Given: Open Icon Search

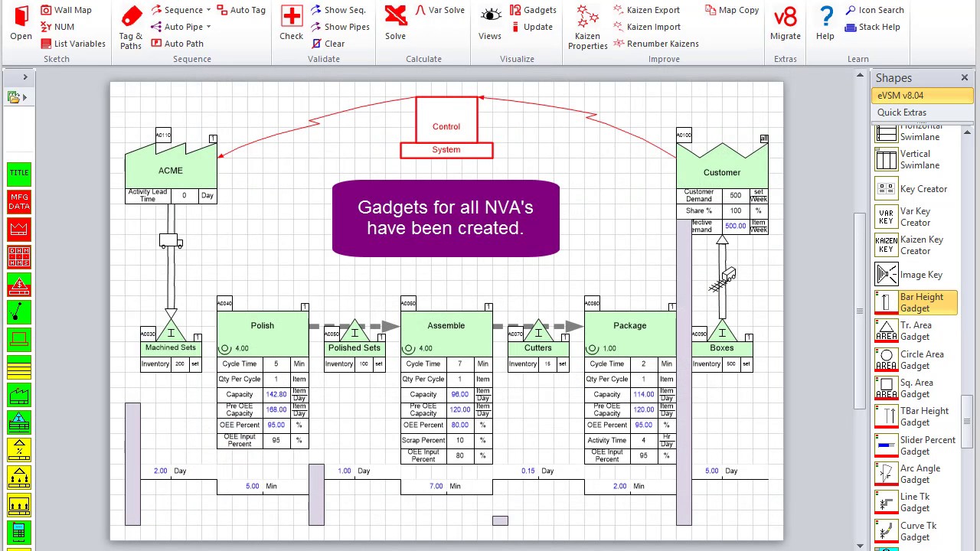Looking at the screenshot, I should 874,10.
